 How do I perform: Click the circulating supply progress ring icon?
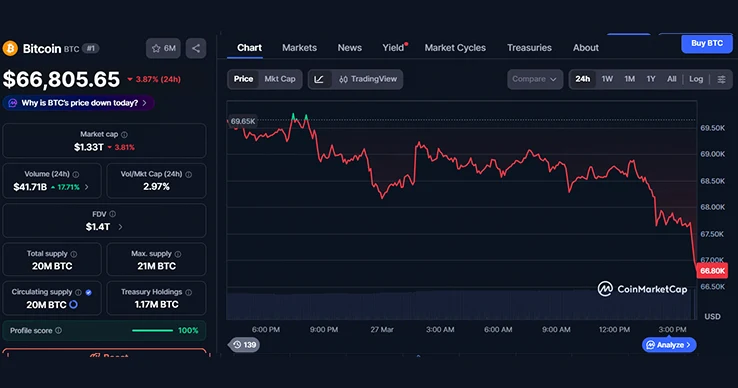73,305
